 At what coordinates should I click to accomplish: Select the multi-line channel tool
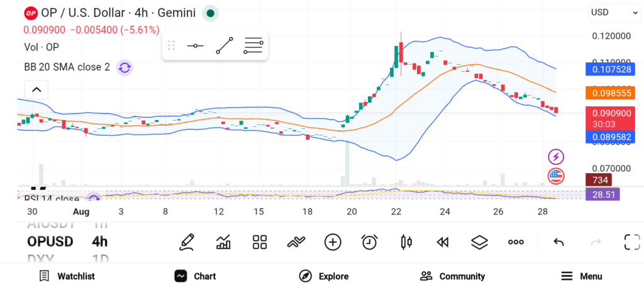click(253, 45)
